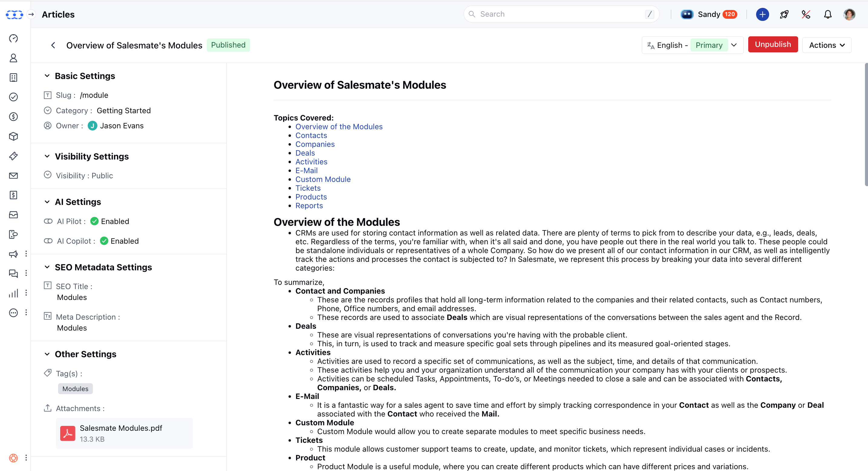This screenshot has width=868, height=471.
Task: Click the /module slug value
Action: [x=94, y=95]
